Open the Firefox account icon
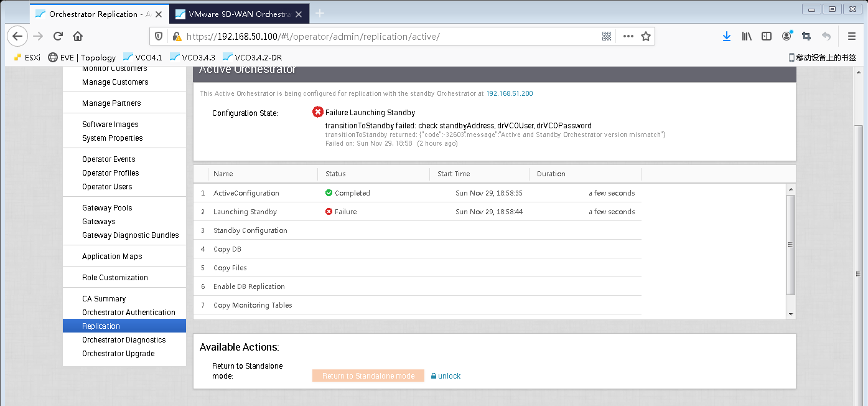This screenshot has height=406, width=868. click(x=787, y=36)
